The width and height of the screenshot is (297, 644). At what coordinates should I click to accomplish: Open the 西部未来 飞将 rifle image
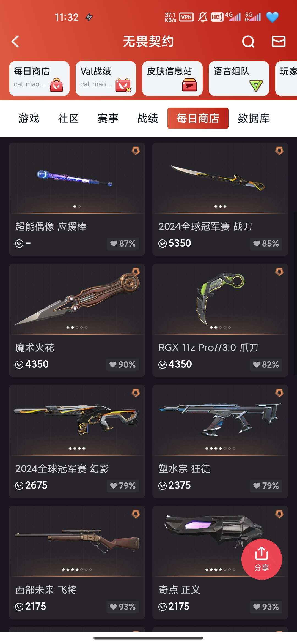point(77,541)
